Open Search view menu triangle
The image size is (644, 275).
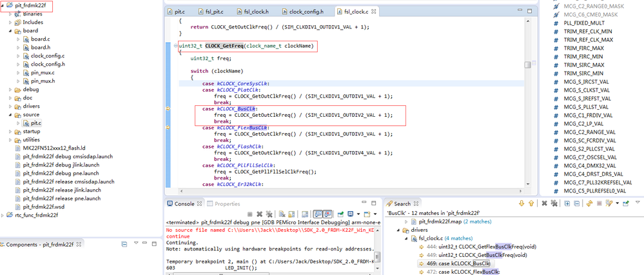point(638,202)
